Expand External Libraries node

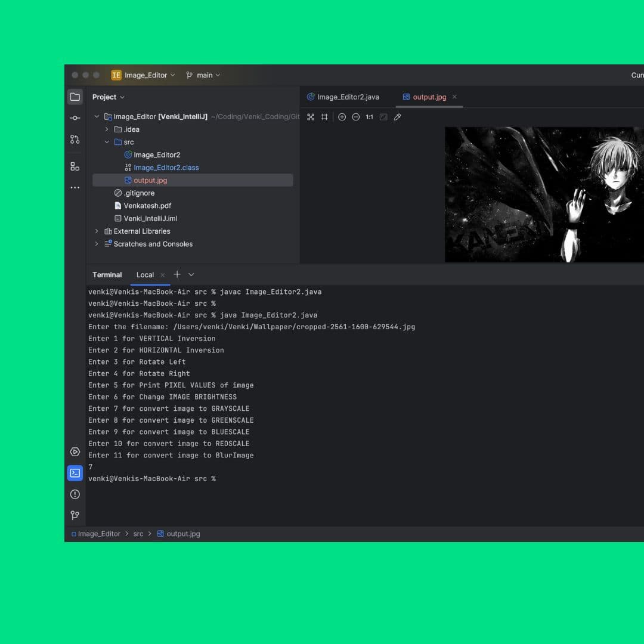pos(97,231)
